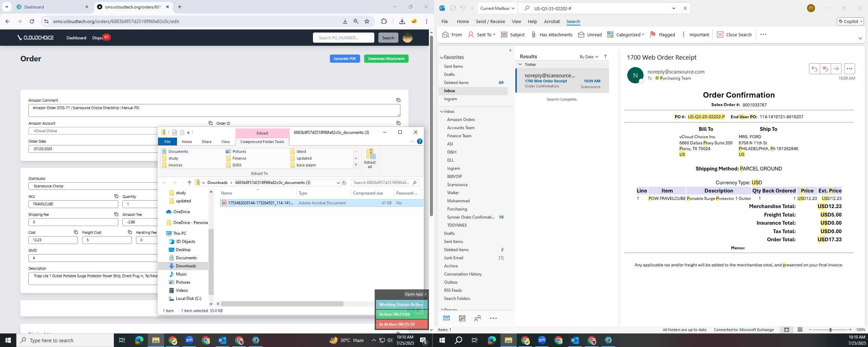Open Task View on the taskbar
The image size is (868, 347).
click(x=122, y=340)
